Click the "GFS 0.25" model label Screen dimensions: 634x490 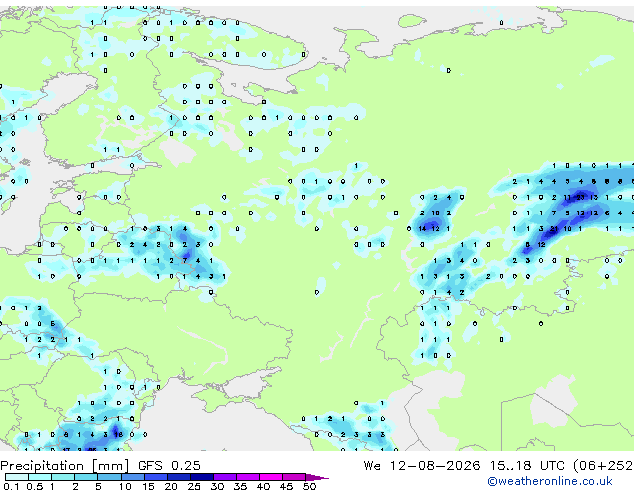169,466
